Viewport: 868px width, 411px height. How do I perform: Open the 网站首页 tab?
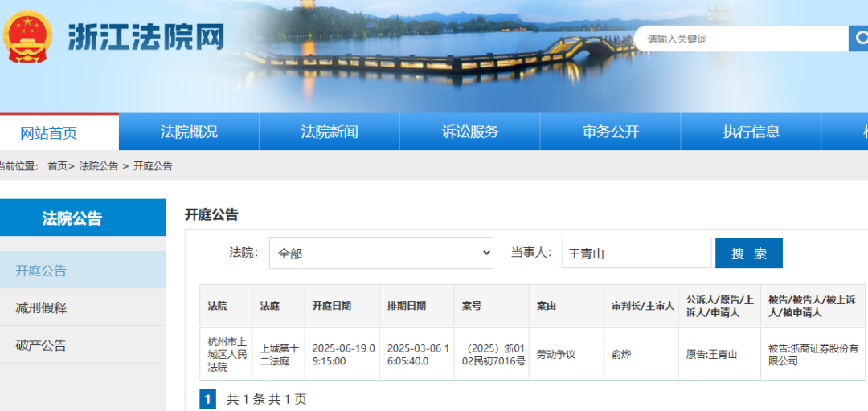click(49, 132)
